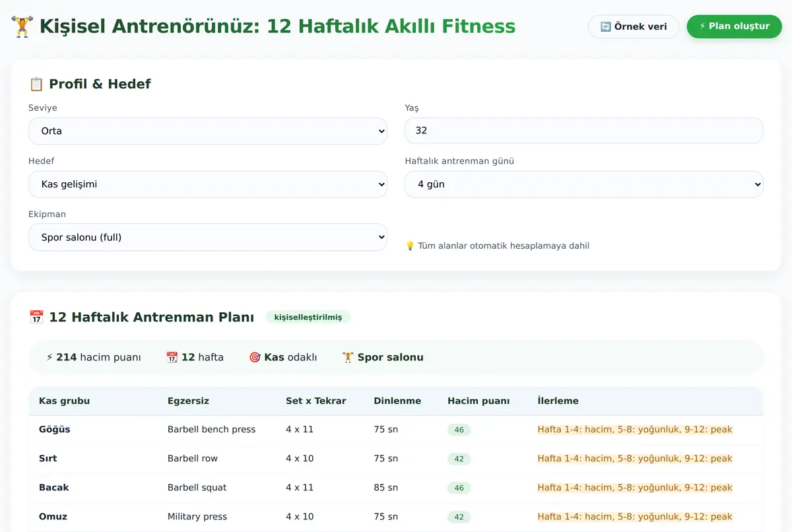Screen dimensions: 792x532
Task: Click Barbell bench press exercise cell
Action: [x=211, y=429]
